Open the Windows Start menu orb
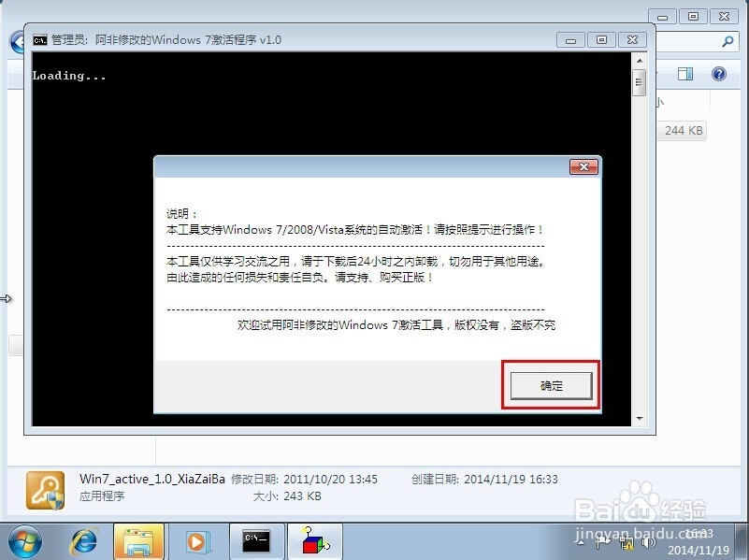Image resolution: width=749 pixels, height=560 pixels. pos(24,542)
